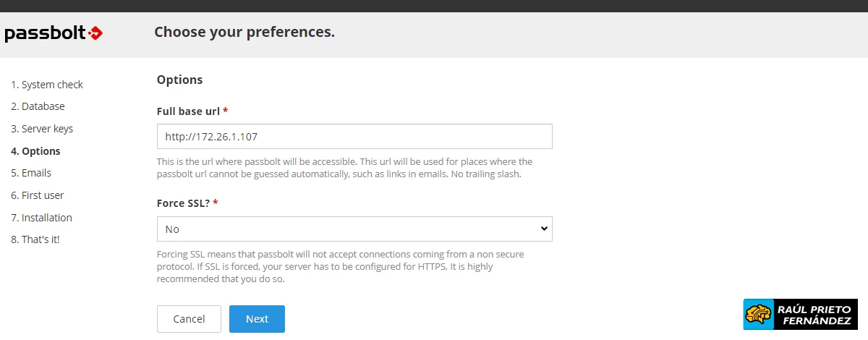Click the Force SSL? label
868x340 pixels.
pyautogui.click(x=184, y=203)
